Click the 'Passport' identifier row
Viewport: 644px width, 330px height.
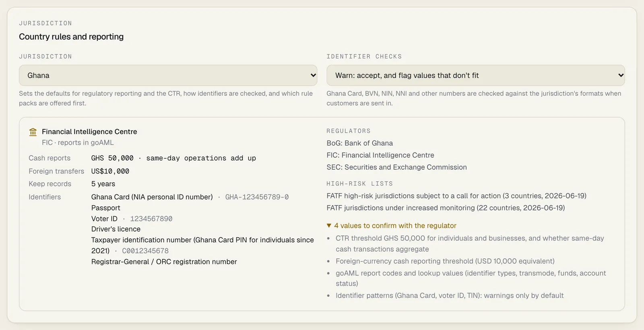pyautogui.click(x=105, y=208)
